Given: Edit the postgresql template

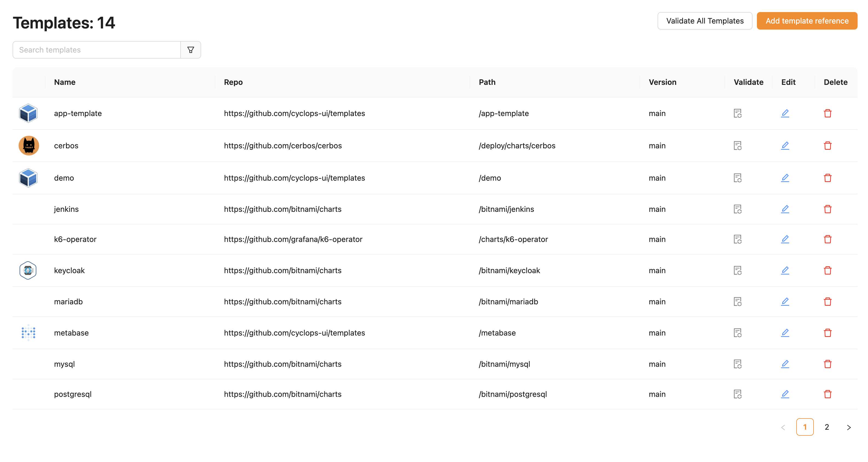Looking at the screenshot, I should [785, 394].
